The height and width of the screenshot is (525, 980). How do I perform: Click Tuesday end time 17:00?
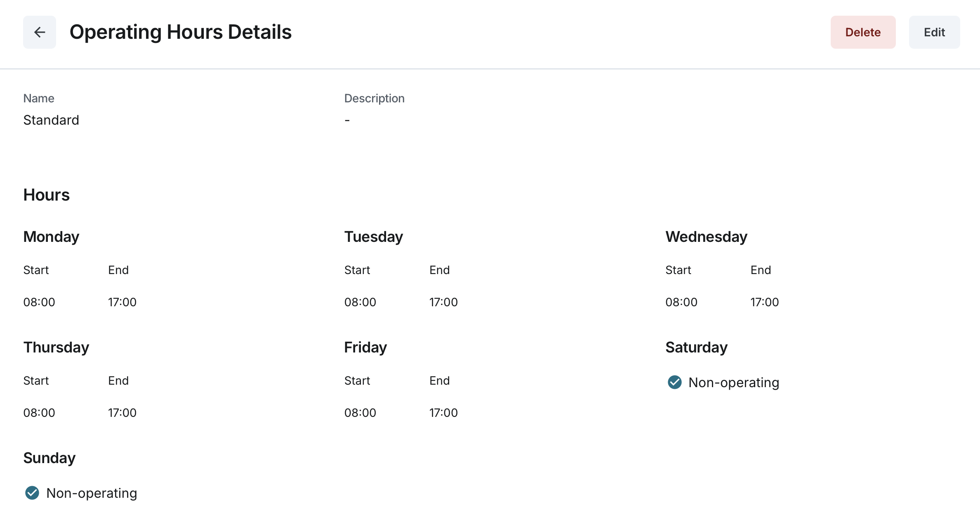pyautogui.click(x=443, y=302)
